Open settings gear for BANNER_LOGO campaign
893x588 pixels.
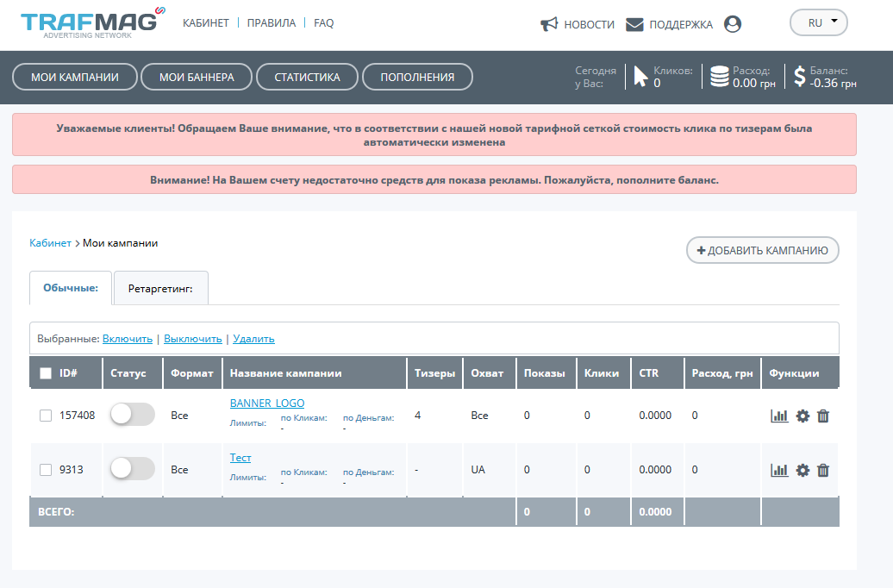pos(802,416)
